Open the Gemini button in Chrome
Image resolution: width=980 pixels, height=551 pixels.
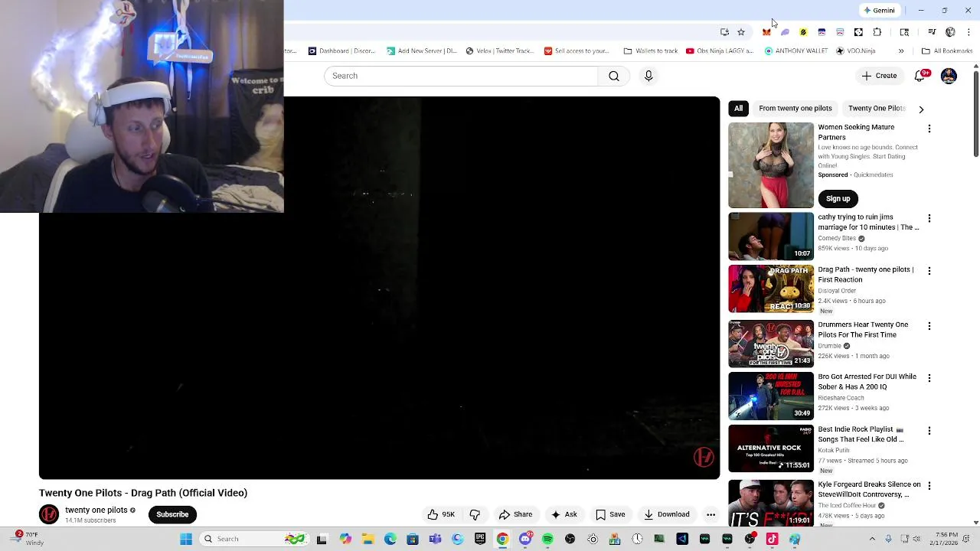tap(879, 10)
